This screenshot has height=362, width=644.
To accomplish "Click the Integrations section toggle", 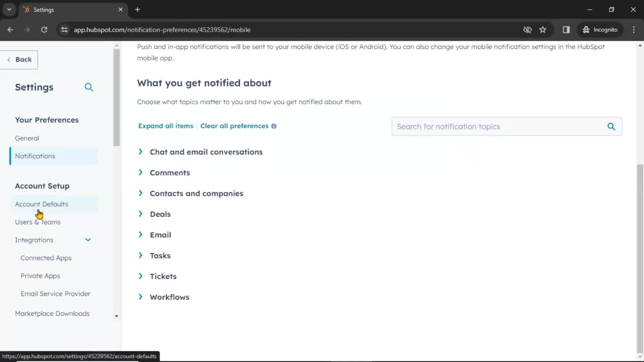I will [x=88, y=240].
